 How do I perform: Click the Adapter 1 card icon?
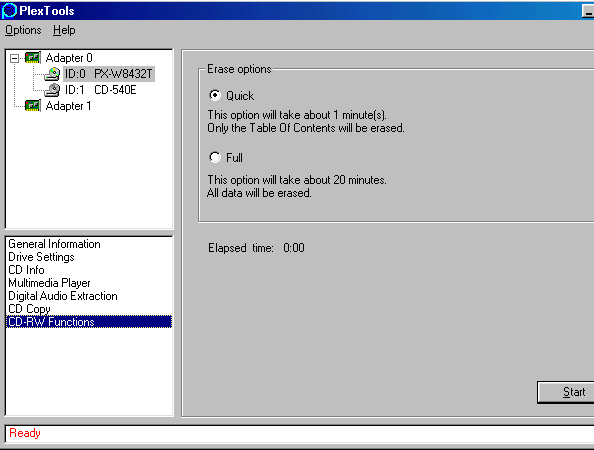33,106
